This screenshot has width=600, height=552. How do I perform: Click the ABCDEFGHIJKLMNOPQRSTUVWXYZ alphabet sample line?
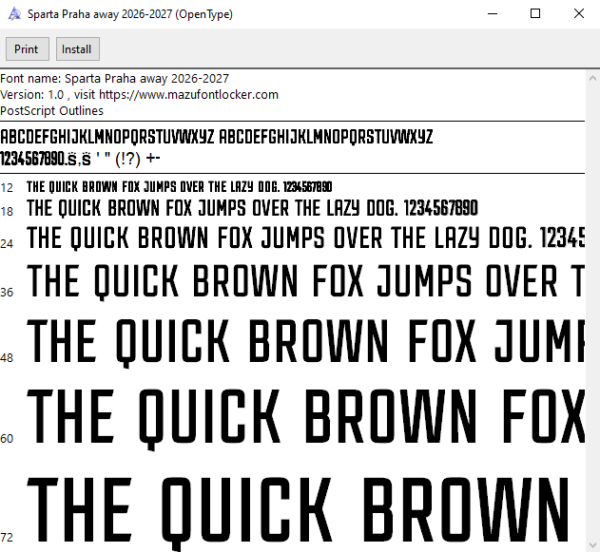point(217,137)
